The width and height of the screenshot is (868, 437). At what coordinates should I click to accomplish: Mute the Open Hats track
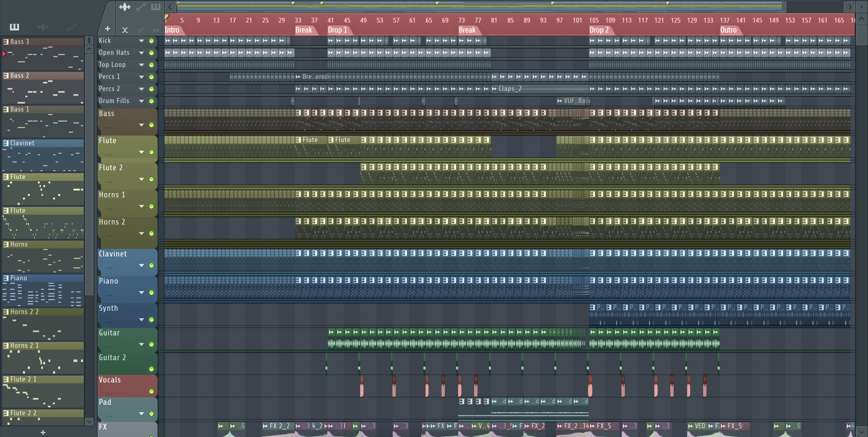152,53
